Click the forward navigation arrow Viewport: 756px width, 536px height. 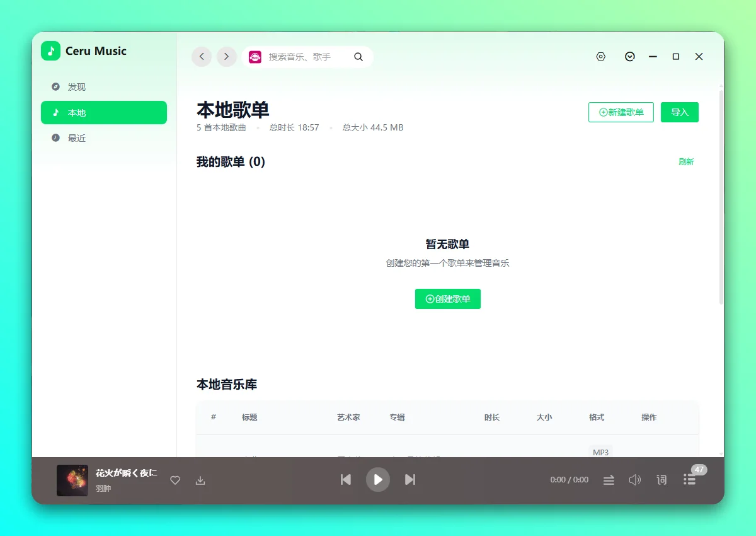pos(226,56)
